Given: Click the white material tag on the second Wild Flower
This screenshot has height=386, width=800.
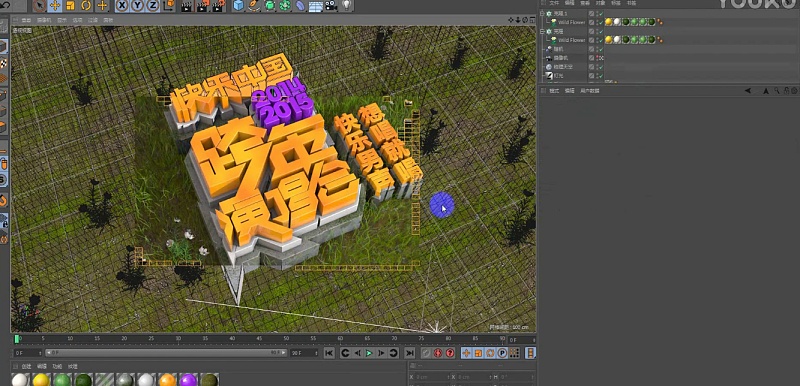Looking at the screenshot, I should point(617,39).
